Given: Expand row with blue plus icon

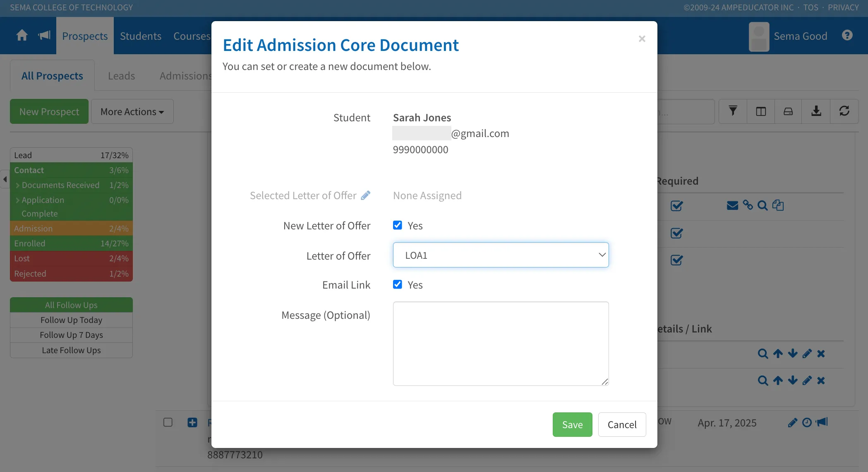Looking at the screenshot, I should click(192, 422).
